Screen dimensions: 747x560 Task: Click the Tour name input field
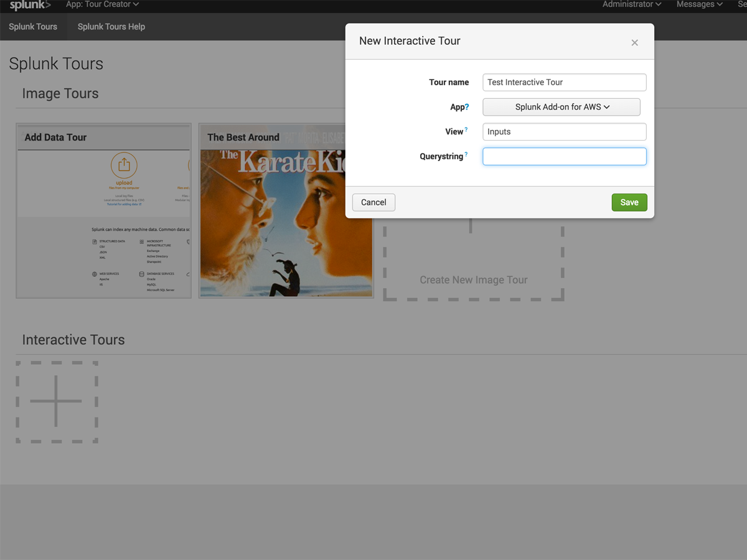coord(565,82)
